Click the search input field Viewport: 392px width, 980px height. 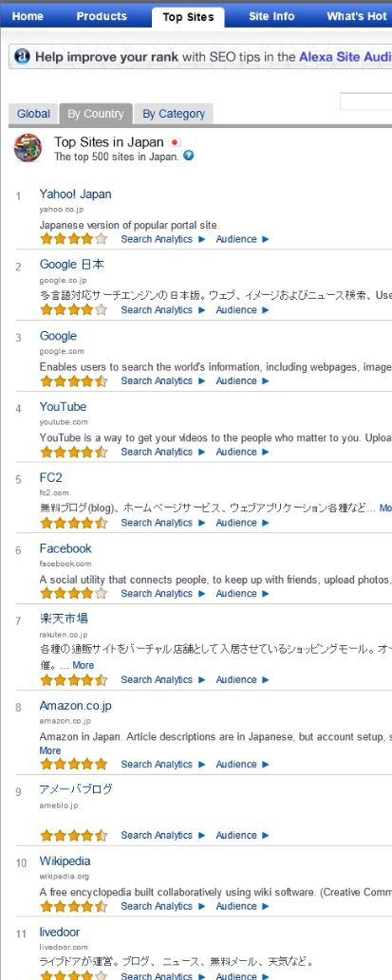tap(366, 102)
